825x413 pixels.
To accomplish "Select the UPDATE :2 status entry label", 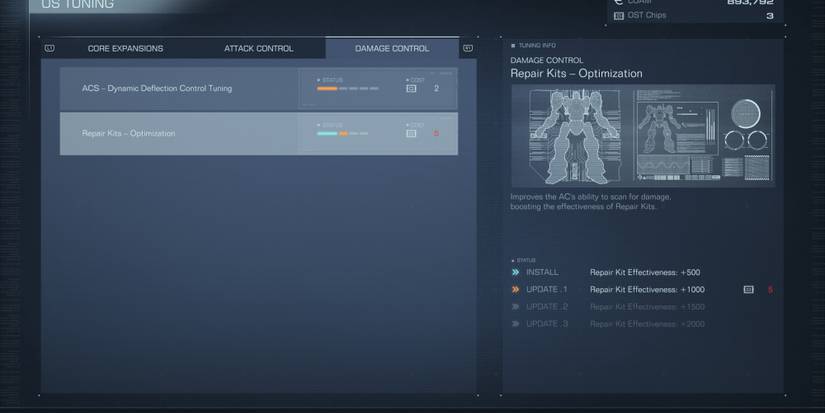I will pos(547,307).
